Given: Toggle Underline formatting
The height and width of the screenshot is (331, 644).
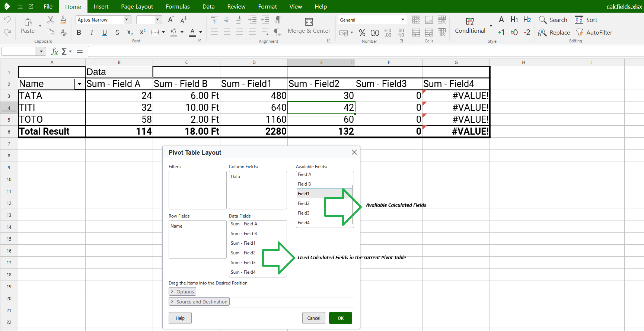Looking at the screenshot, I should tap(105, 32).
